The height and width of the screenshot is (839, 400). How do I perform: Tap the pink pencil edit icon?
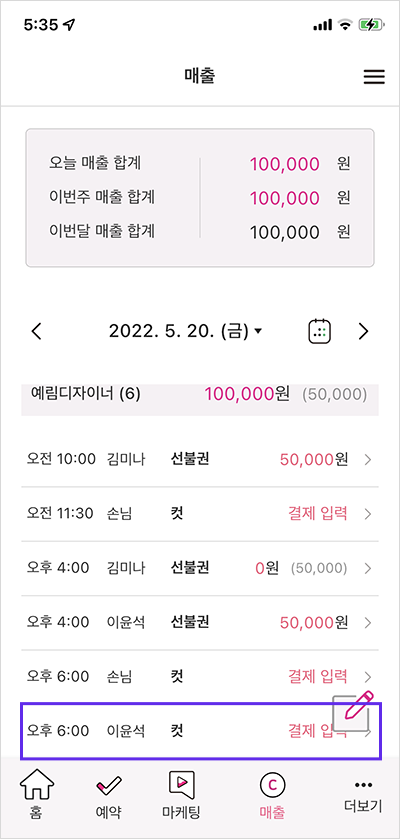tap(352, 710)
